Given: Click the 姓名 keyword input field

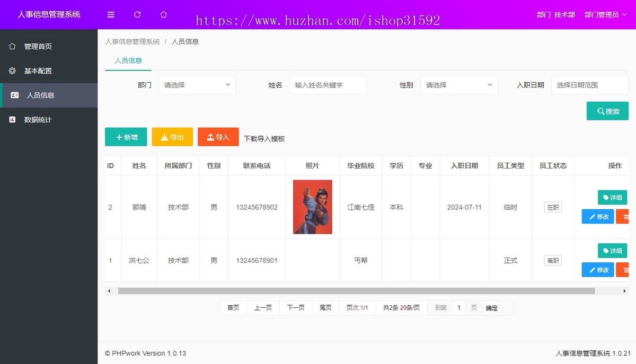Looking at the screenshot, I should tap(328, 85).
